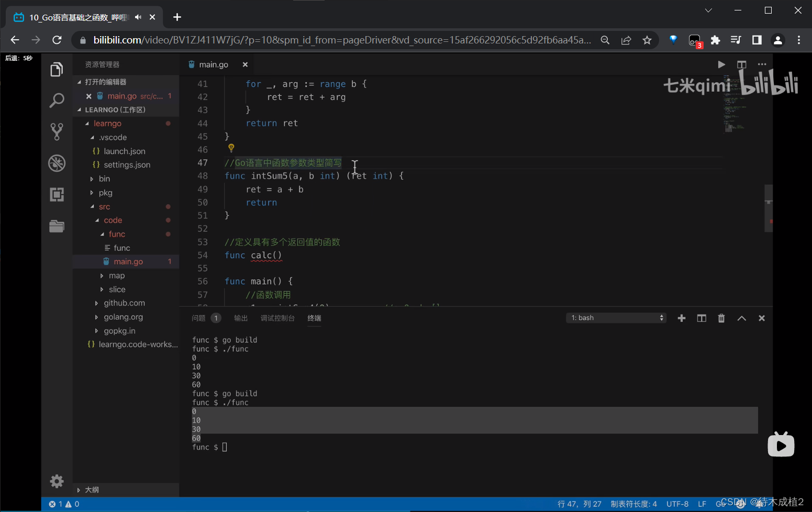Screen dimensions: 812x512
Task: Expand the slice folder
Action: [x=102, y=290]
